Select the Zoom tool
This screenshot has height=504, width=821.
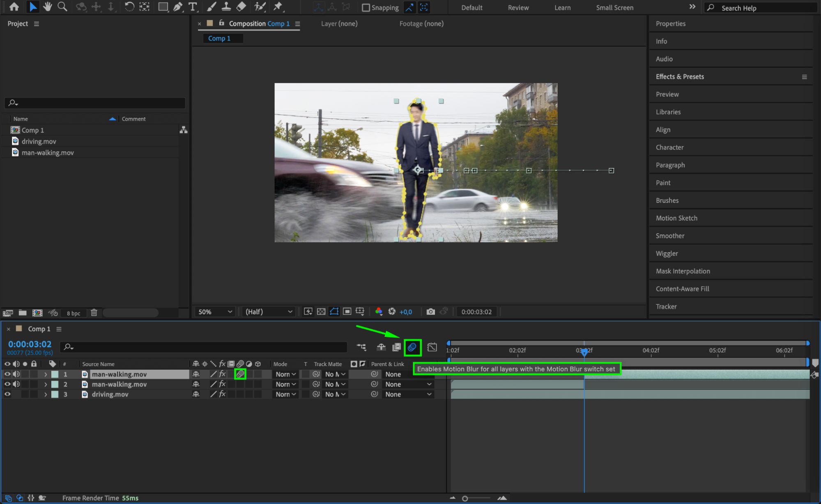62,7
